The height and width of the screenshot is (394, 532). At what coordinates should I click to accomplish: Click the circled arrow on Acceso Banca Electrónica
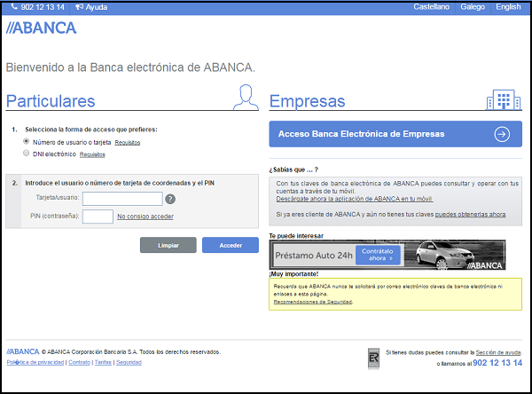click(x=502, y=134)
